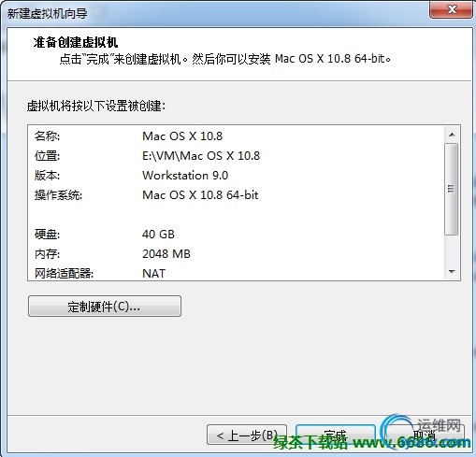Click the 新建虚拟机向导 title text
Image resolution: width=476 pixels, height=457 pixels.
tap(48, 14)
